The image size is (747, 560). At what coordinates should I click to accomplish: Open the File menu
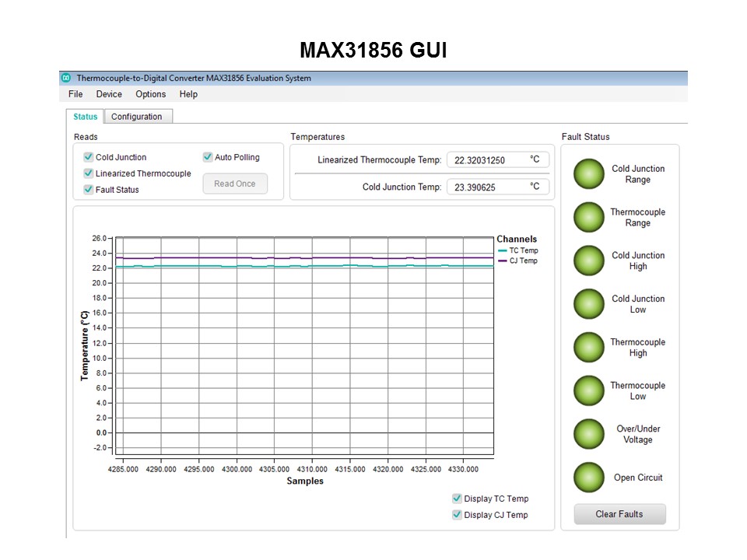pyautogui.click(x=75, y=94)
